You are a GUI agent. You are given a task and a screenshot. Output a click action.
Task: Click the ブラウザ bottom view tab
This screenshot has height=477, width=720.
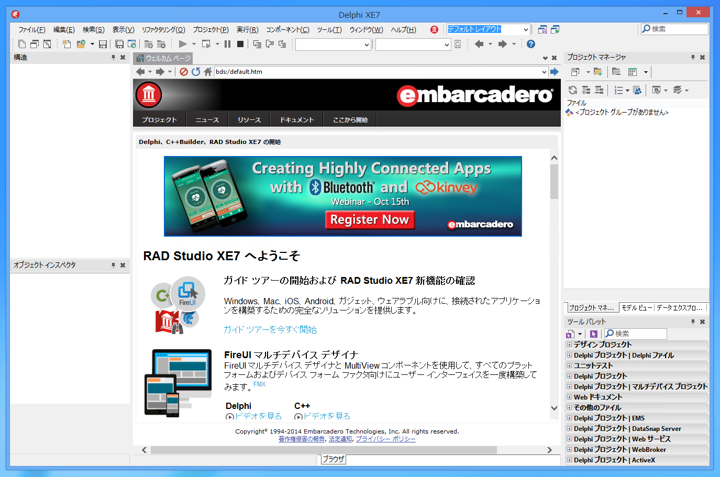coord(333,459)
